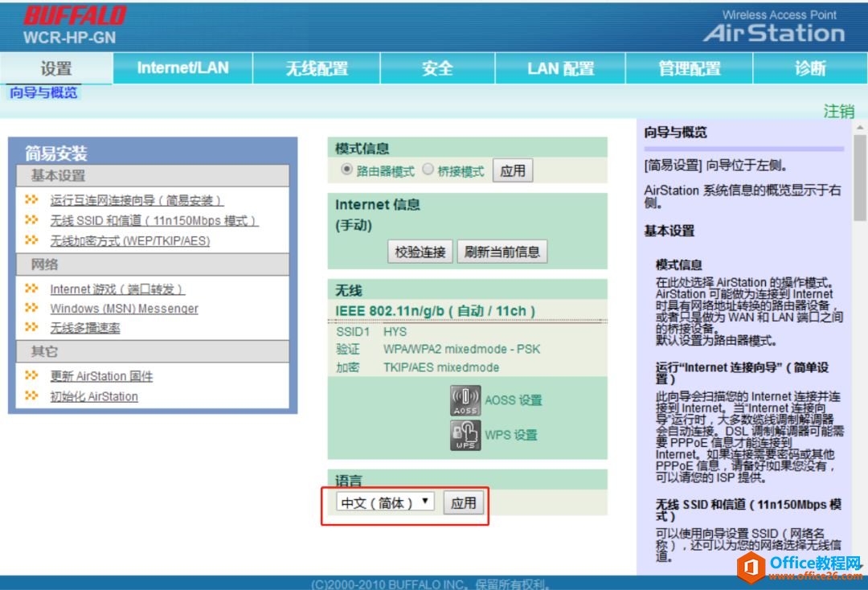Click arrow icon beside 初始化 AirStation
Screen dimensions: 868x590
31,395
